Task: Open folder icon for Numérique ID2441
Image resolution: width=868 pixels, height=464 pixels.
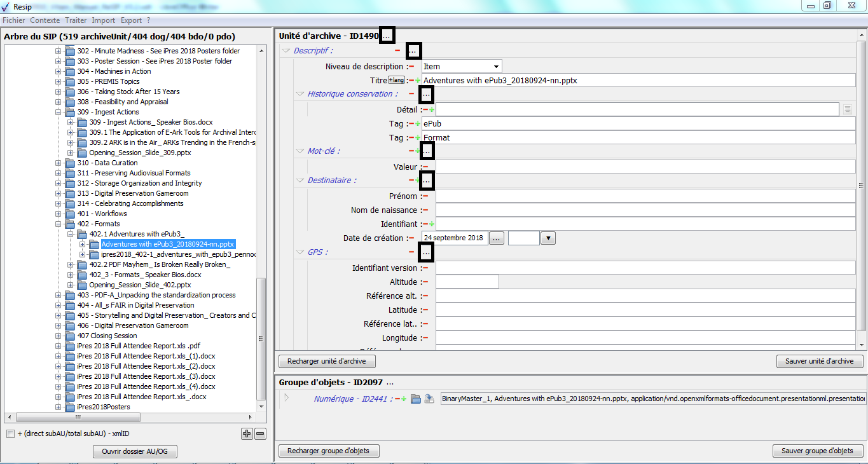Action: 416,399
